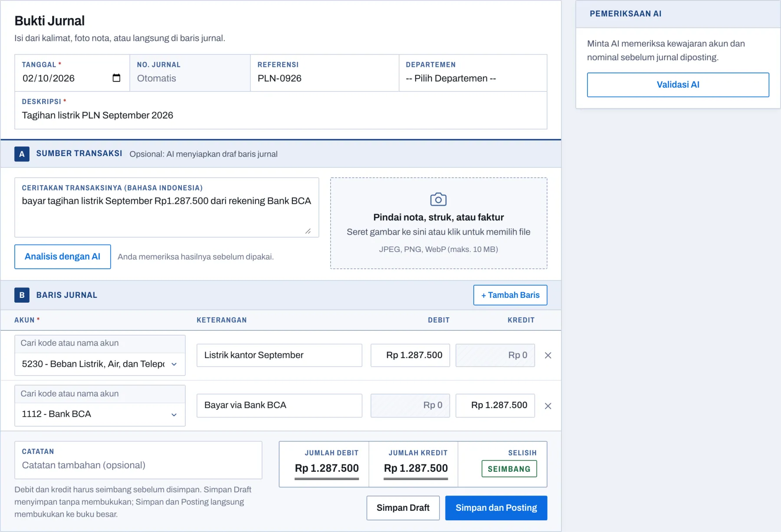The width and height of the screenshot is (781, 532).
Task: Click debit amount of Bank BCA row
Action: [x=410, y=406]
